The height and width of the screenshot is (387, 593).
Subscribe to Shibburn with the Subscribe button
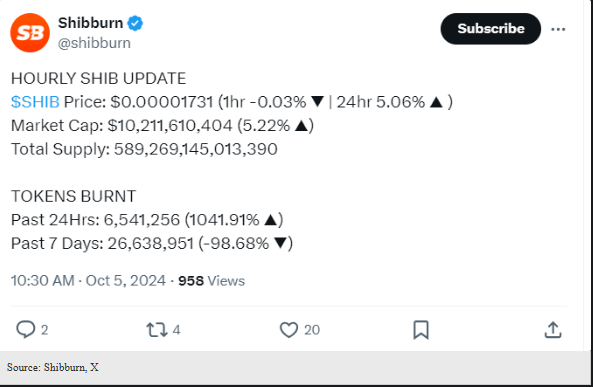tap(491, 29)
